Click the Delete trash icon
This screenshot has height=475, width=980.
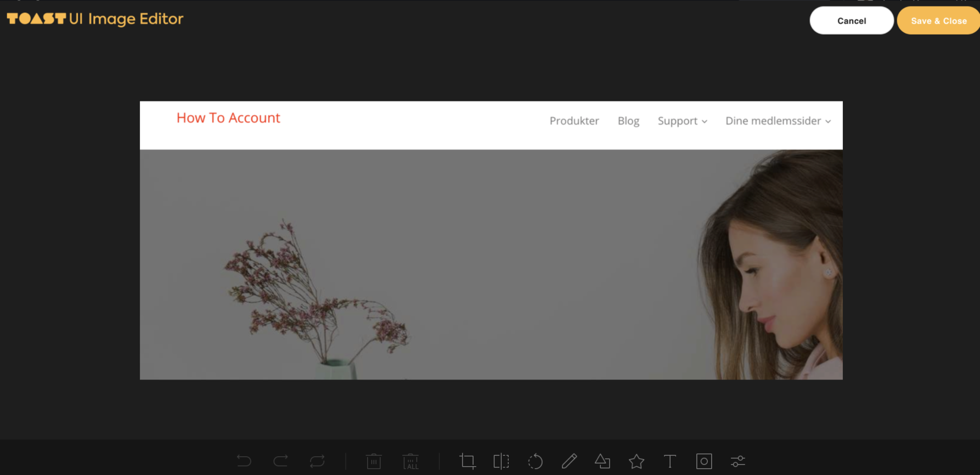(x=374, y=461)
